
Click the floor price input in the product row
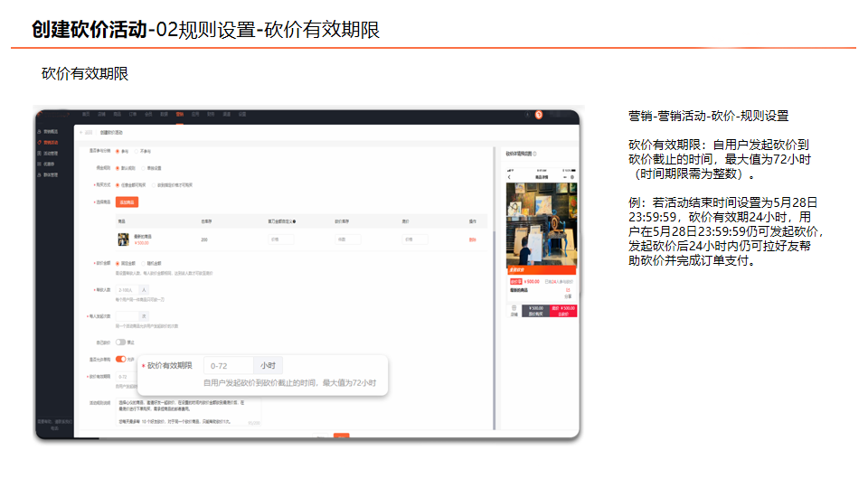tap(415, 239)
